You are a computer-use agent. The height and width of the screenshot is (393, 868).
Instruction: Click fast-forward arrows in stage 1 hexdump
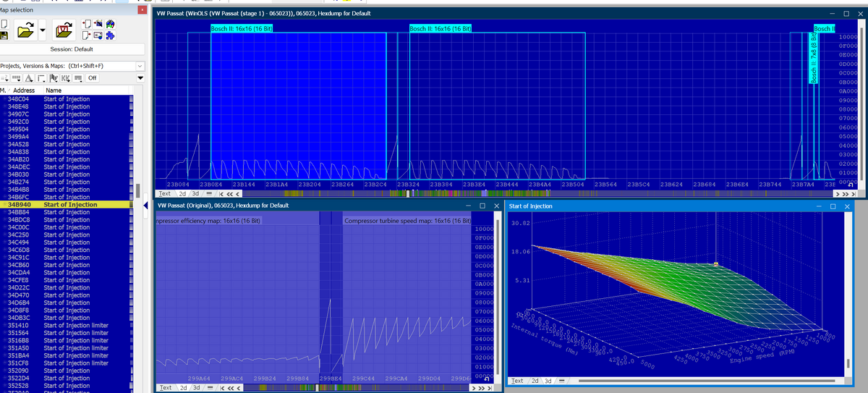846,194
